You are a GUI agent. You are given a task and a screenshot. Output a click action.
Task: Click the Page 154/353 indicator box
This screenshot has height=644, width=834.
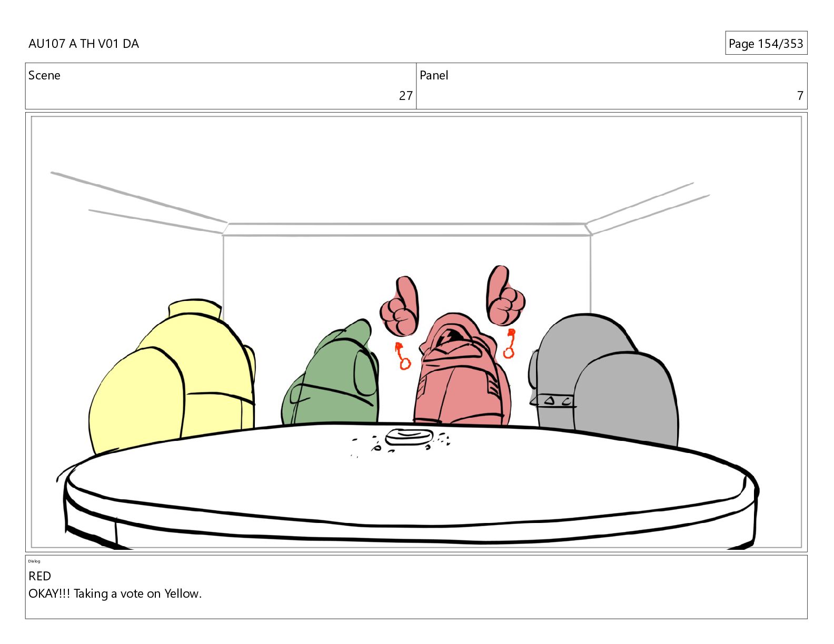(x=766, y=43)
